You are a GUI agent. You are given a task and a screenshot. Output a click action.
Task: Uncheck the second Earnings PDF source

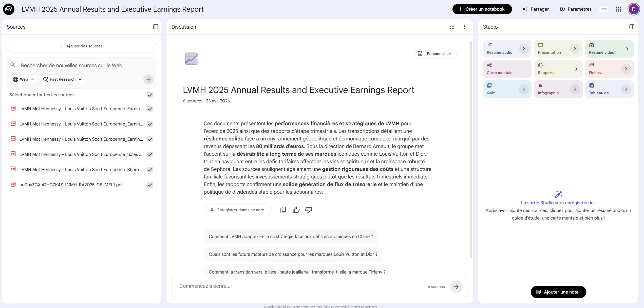pos(150,124)
